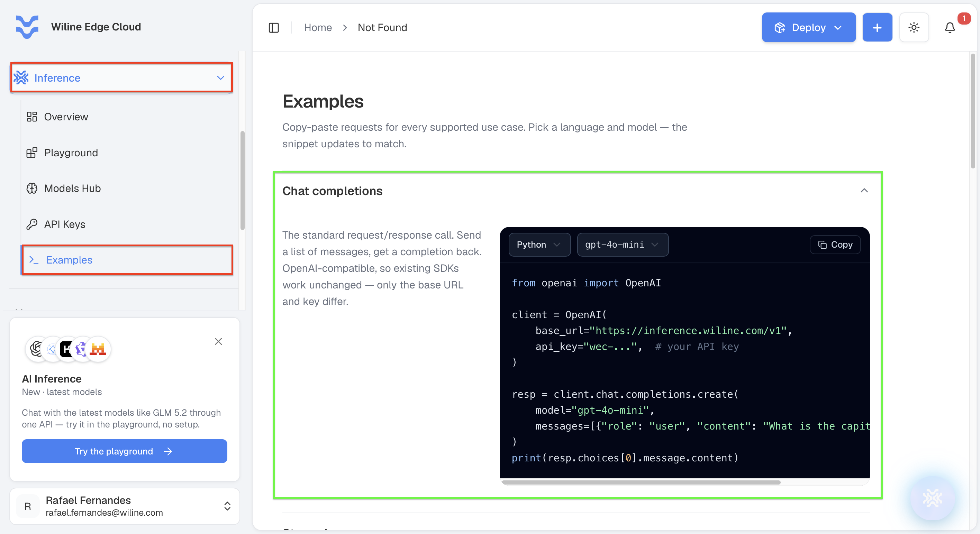Click the inference.wiline.com base URL string
Viewport: 980px width, 534px height.
click(688, 331)
